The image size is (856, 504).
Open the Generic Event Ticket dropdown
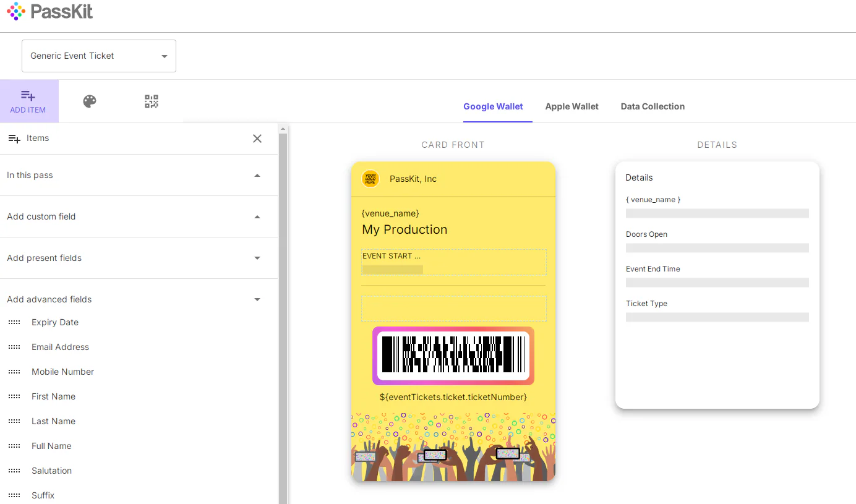tap(99, 56)
